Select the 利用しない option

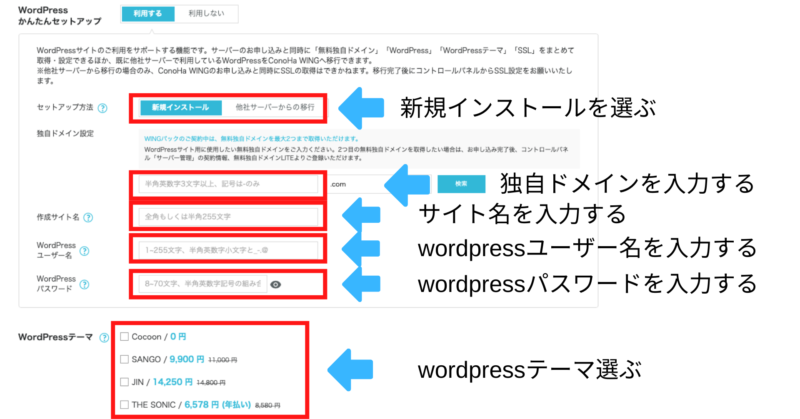tap(206, 14)
